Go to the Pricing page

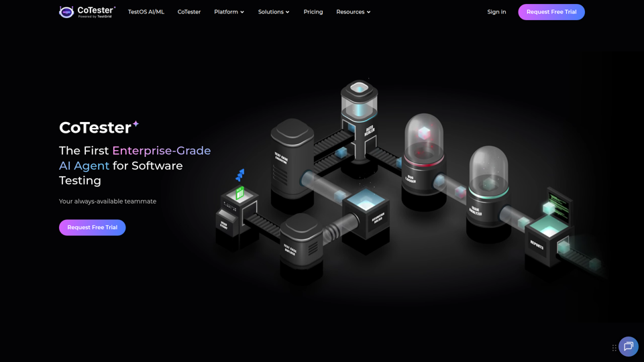pos(313,12)
